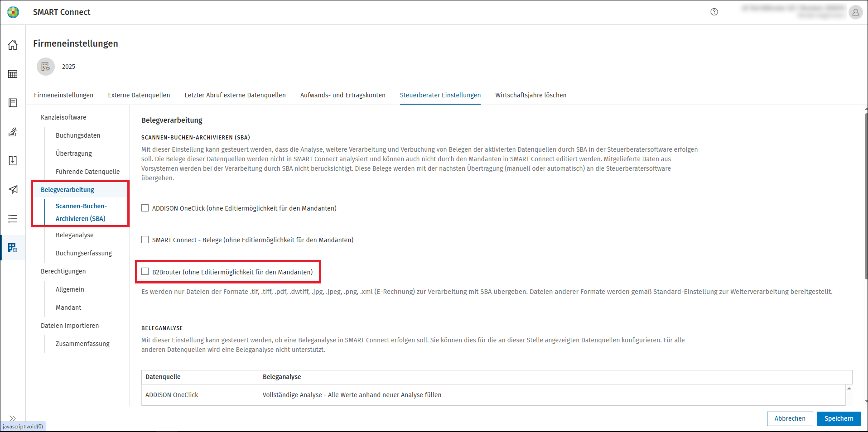Open Aufwands- und Ertragskonten tab
Screen dimensions: 868x432
[x=342, y=95]
